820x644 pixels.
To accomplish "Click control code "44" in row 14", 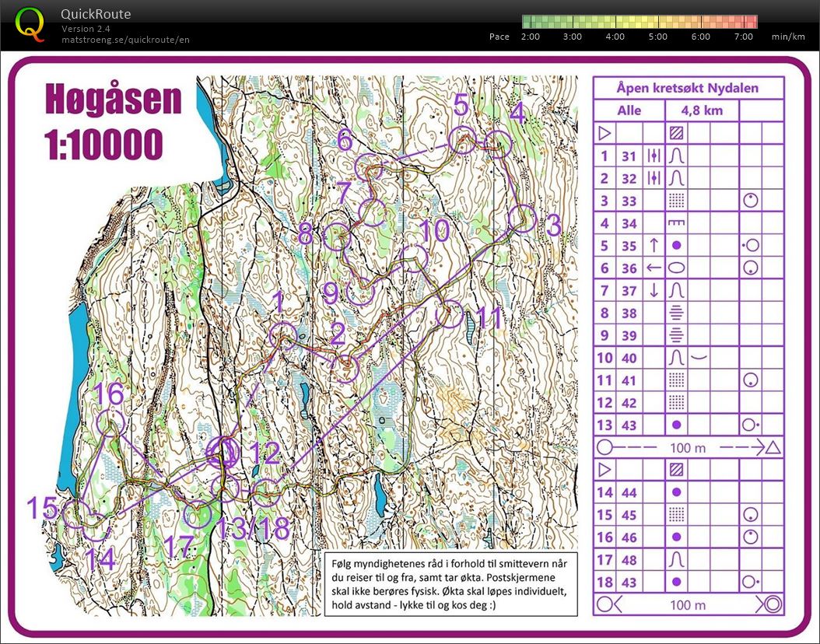I will click(x=629, y=492).
